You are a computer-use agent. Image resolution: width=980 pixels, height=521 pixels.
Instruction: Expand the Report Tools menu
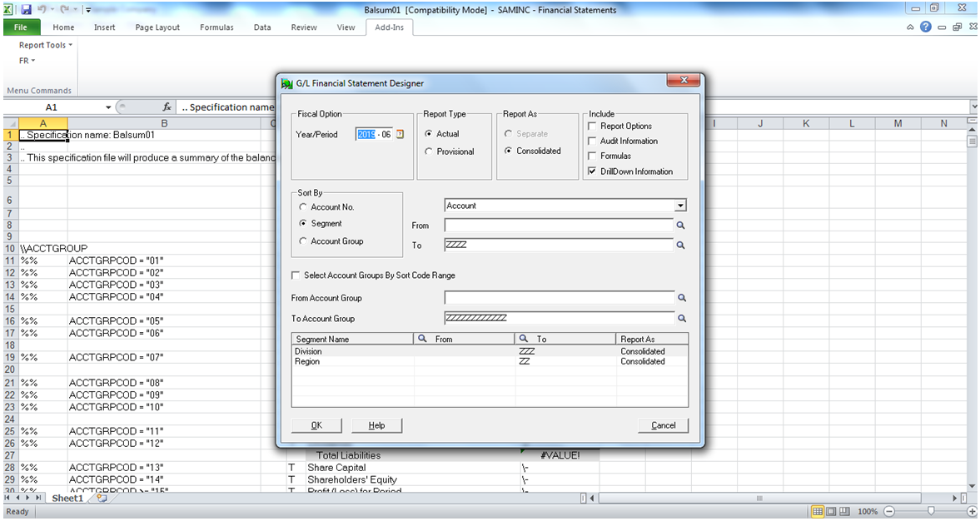[46, 45]
